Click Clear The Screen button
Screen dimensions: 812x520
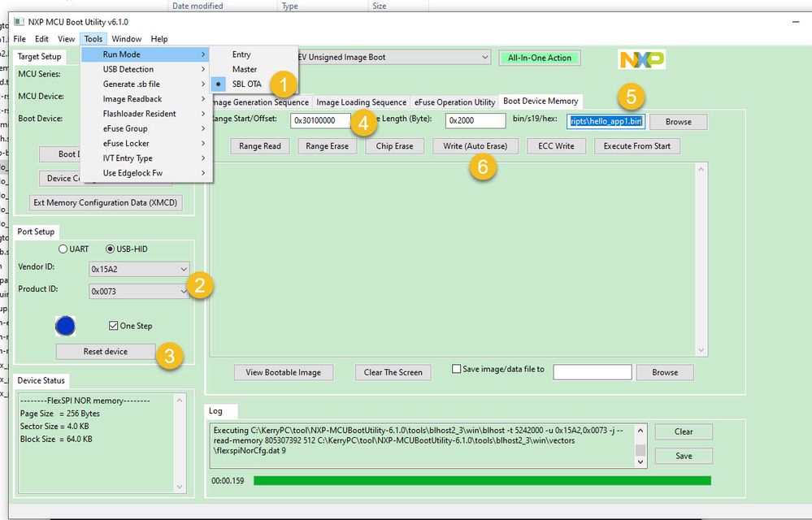click(x=393, y=373)
